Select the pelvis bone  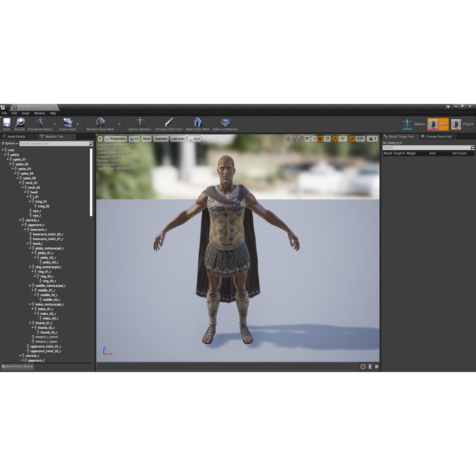[x=15, y=155]
